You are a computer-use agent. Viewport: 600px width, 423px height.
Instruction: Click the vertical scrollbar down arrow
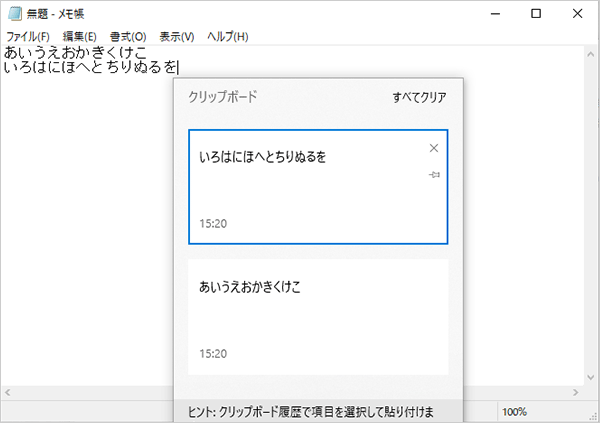(590, 377)
